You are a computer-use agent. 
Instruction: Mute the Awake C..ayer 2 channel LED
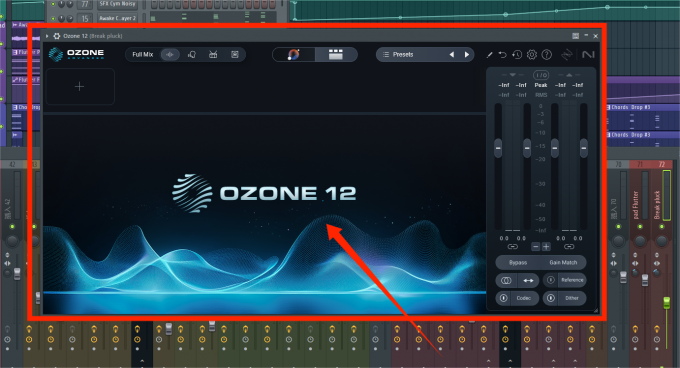tap(53, 19)
